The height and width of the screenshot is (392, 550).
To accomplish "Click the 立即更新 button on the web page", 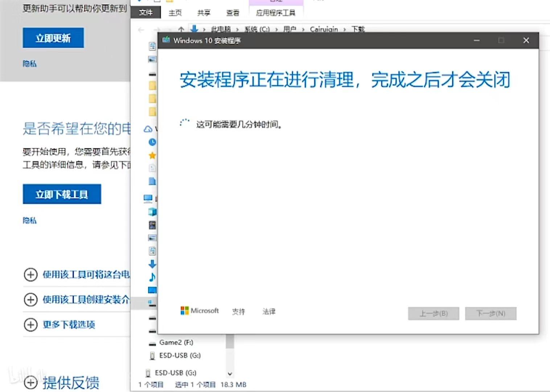I will click(x=53, y=38).
